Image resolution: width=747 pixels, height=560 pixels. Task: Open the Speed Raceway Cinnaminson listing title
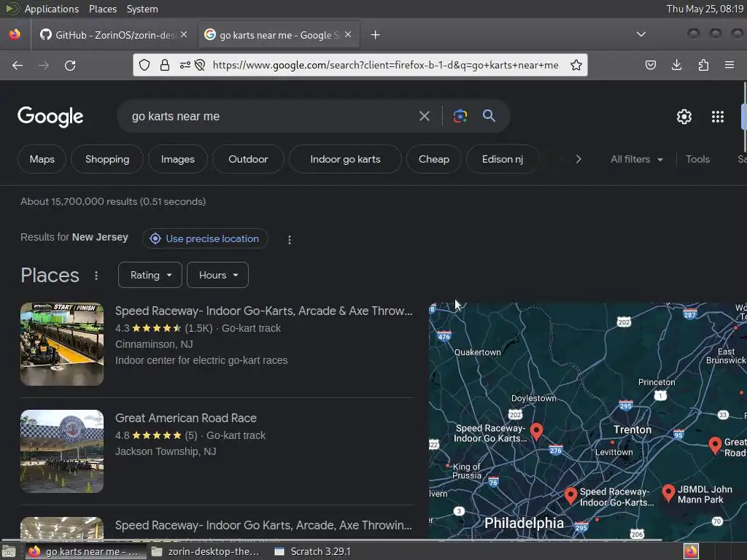pos(264,311)
